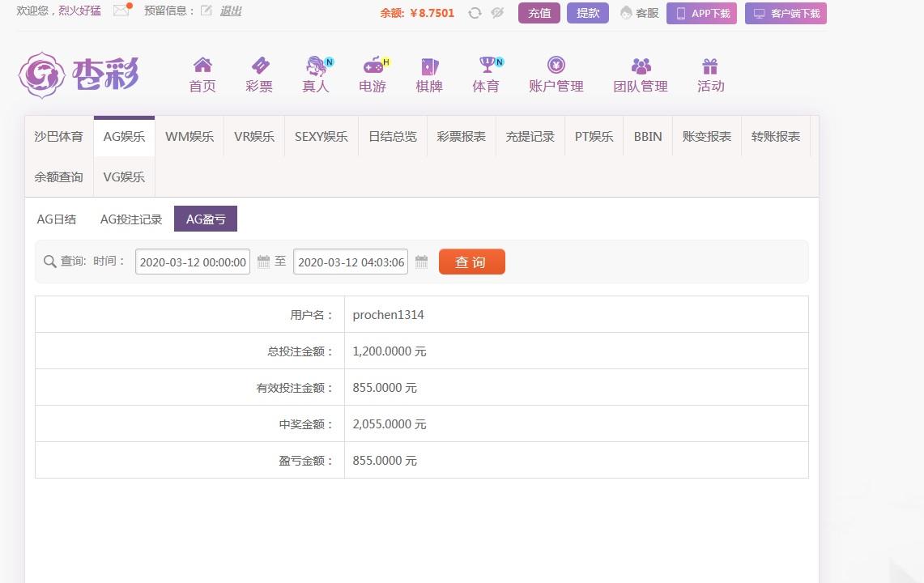Open the 棋牌 board games icon
This screenshot has width=924, height=583.
tap(428, 74)
